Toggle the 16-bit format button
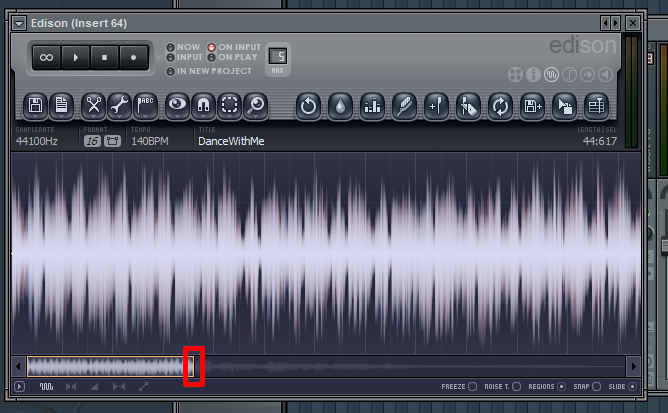This screenshot has height=413, width=668. point(92,141)
